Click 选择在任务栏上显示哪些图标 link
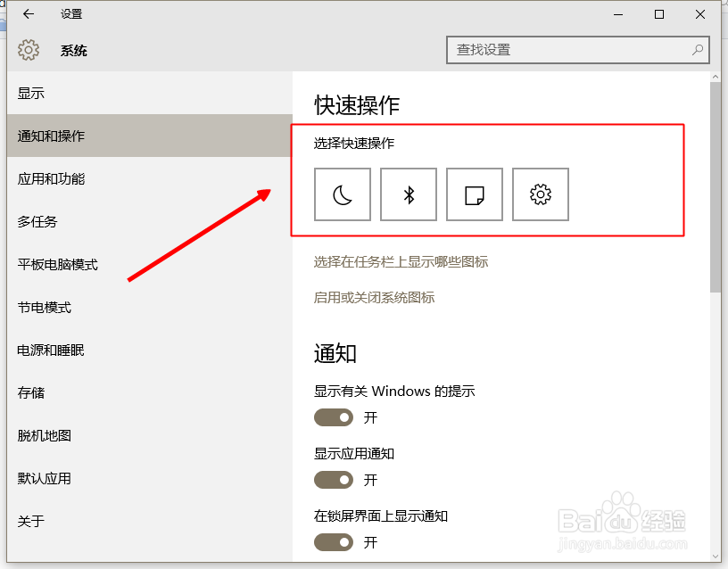This screenshot has width=728, height=569. (x=401, y=262)
